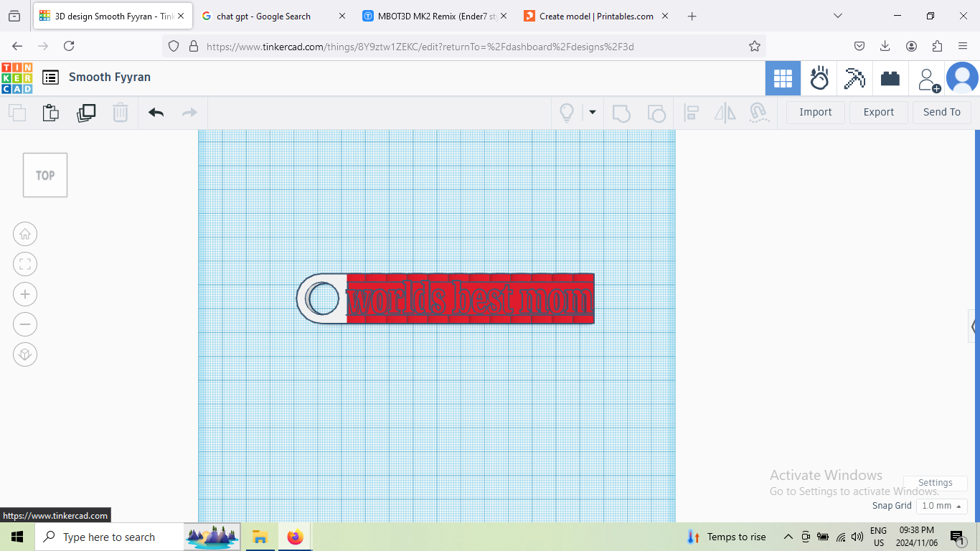Expand the visibility options dropdown arrow
Screen dimensions: 980x551
click(x=593, y=113)
